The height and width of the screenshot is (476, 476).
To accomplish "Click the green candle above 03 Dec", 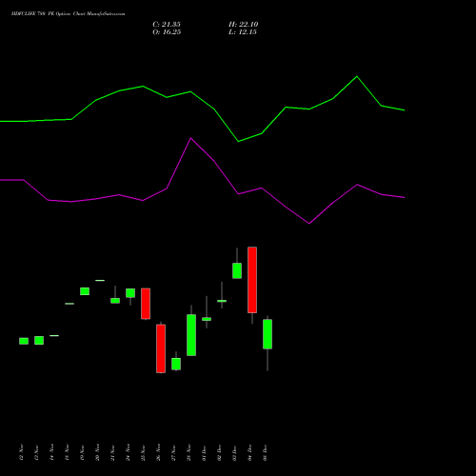I will point(237,270).
